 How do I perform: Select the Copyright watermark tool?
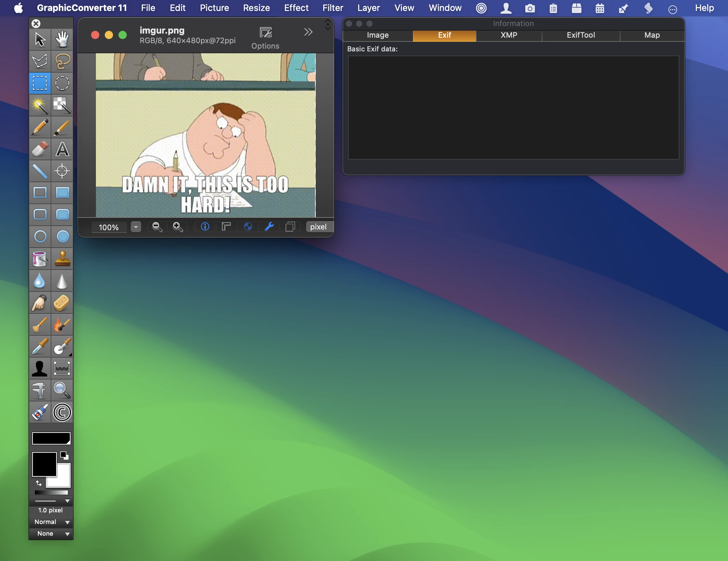click(62, 412)
